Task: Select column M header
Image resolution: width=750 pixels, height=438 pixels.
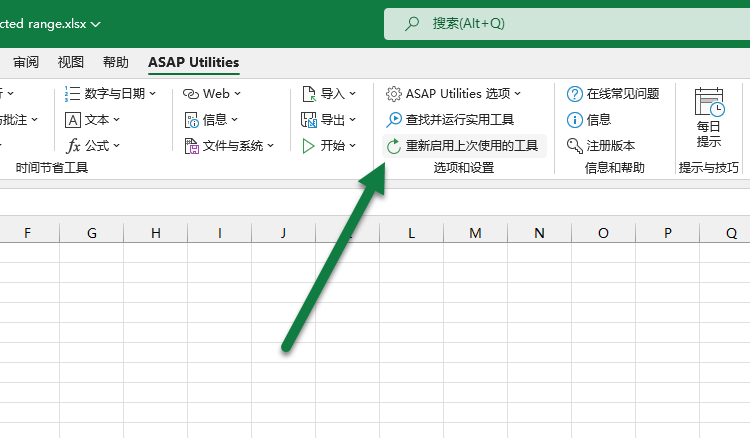Action: click(475, 233)
